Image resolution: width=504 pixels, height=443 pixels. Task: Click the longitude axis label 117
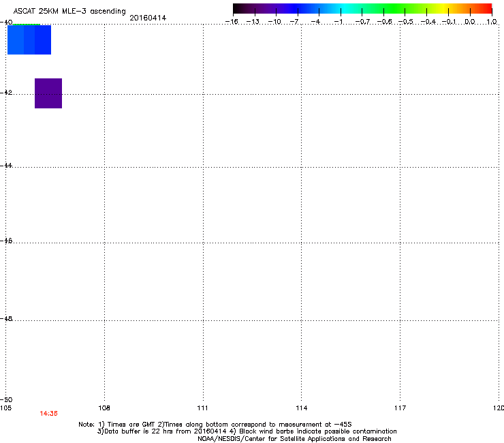click(x=400, y=408)
